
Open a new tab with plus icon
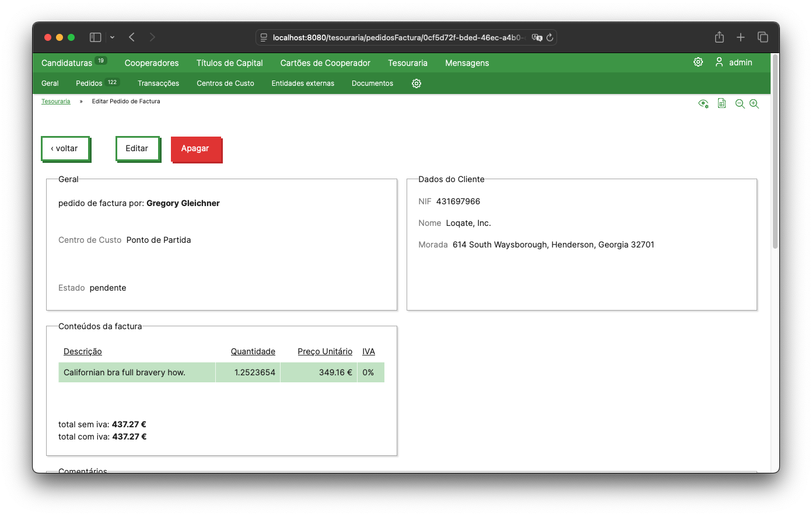coord(741,37)
